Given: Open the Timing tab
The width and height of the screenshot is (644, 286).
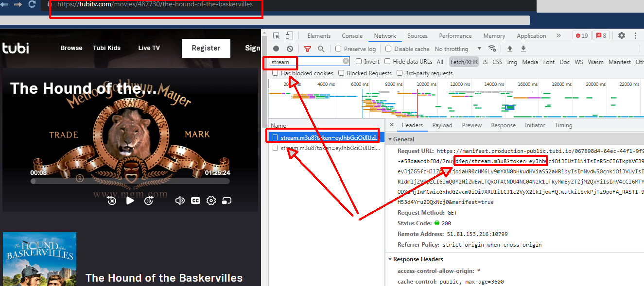Looking at the screenshot, I should (563, 125).
